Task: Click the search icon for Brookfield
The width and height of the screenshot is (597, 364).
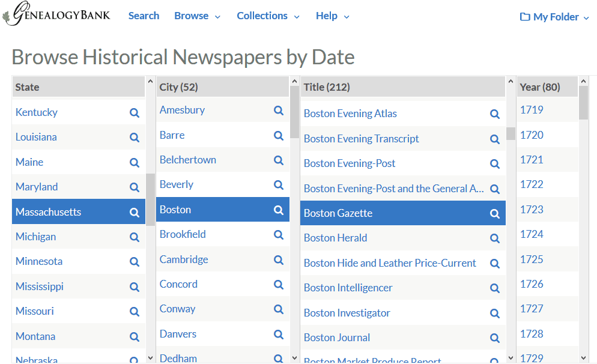Action: click(x=278, y=235)
